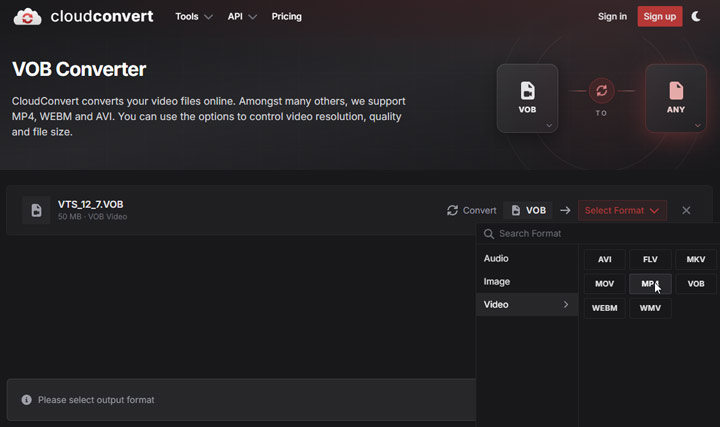The width and height of the screenshot is (720, 427).
Task: Click the VOB input format badge
Action: click(x=528, y=210)
